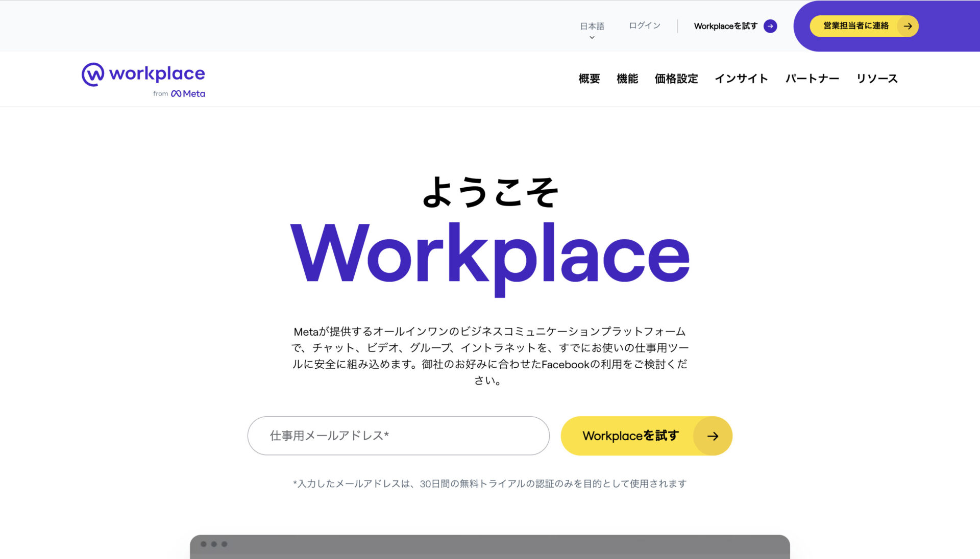Click the arrow inside the 営業担当者に連絡 button
980x559 pixels.
[x=908, y=26]
